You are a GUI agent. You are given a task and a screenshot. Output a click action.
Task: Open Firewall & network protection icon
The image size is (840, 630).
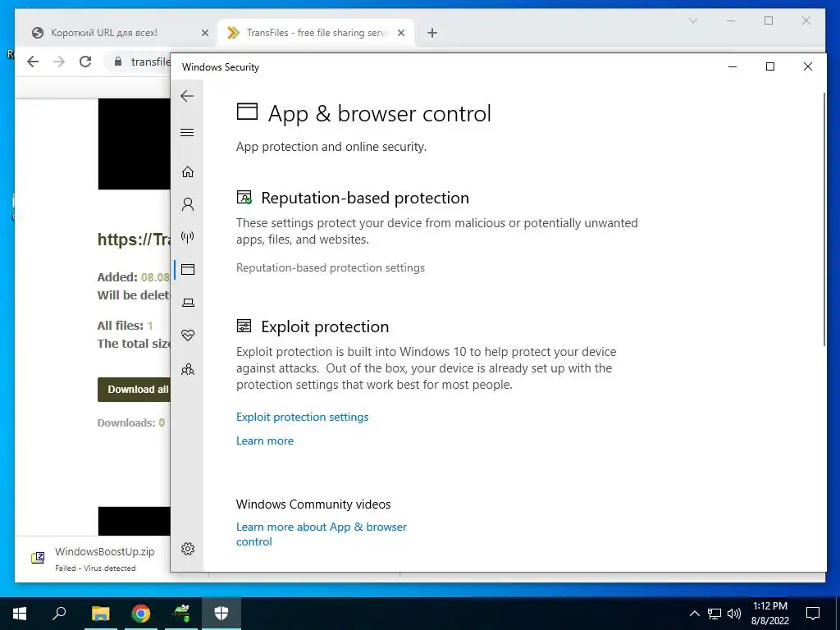[188, 237]
